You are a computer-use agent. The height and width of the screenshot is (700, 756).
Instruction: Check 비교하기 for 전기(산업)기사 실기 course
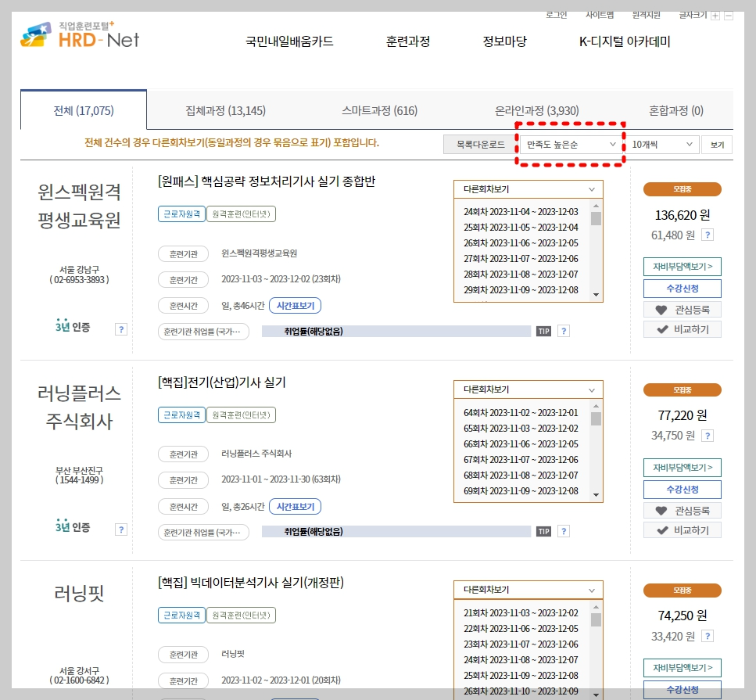pyautogui.click(x=683, y=530)
